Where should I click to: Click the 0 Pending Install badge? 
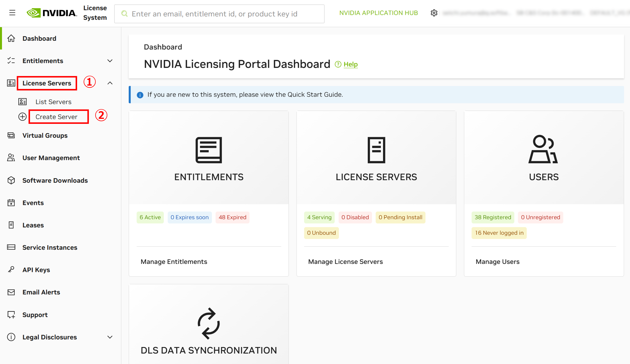click(x=400, y=217)
